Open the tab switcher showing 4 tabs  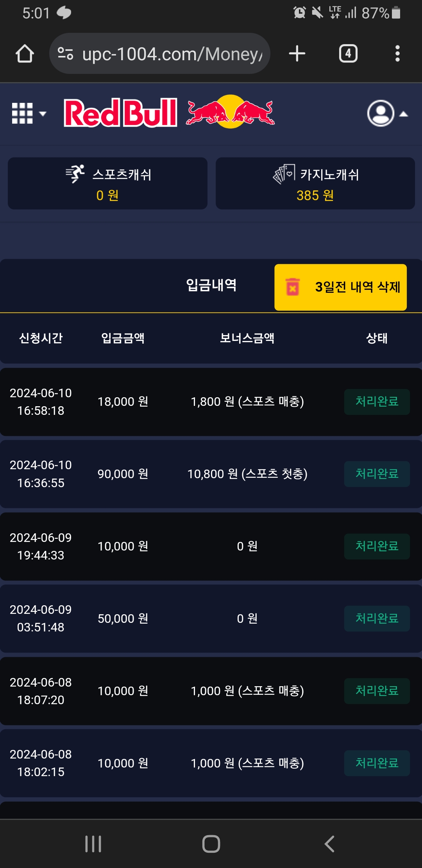click(348, 54)
